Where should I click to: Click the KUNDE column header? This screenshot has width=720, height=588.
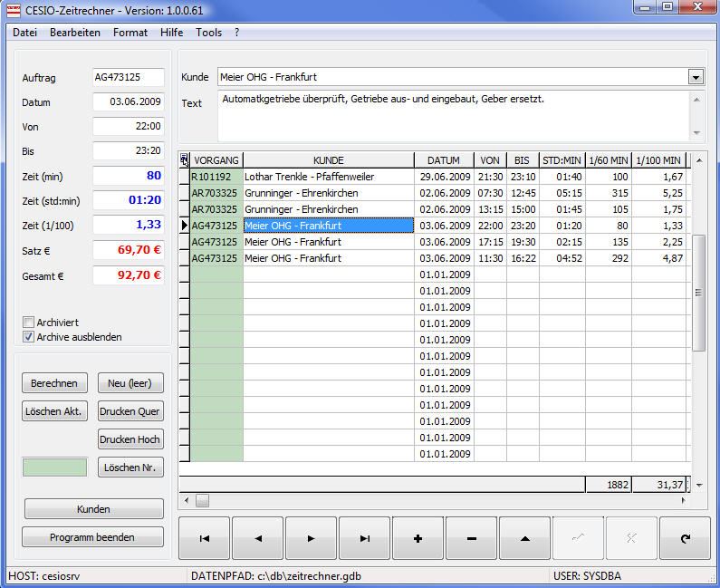pos(329,160)
